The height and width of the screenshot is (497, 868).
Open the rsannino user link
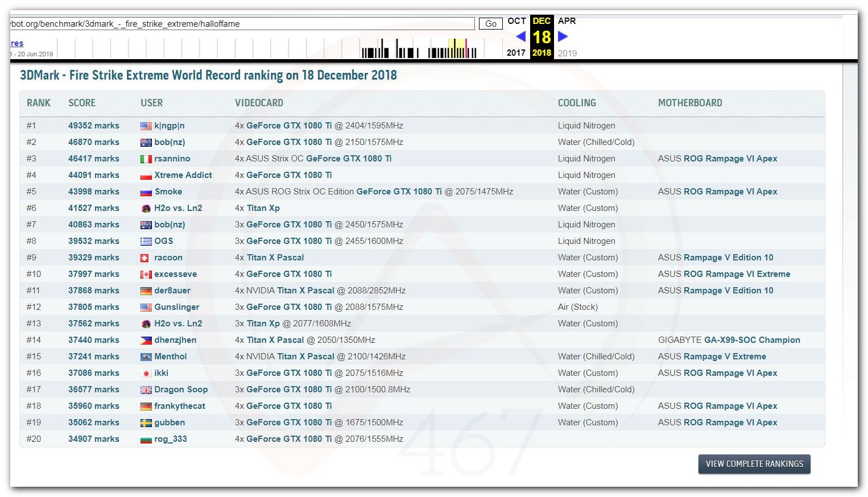[x=172, y=159]
